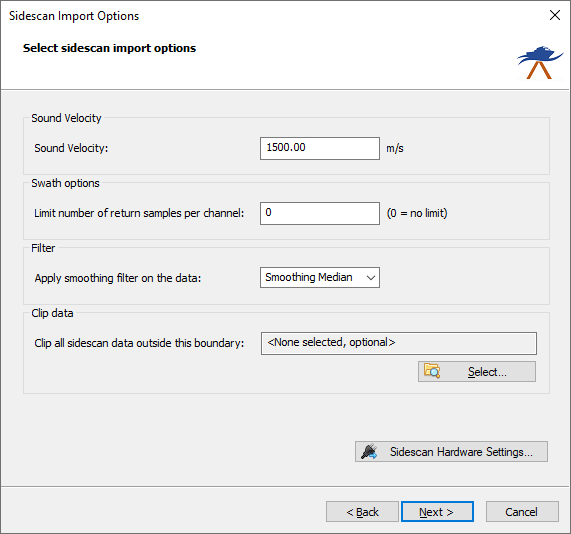Click the Select sidescan import options heading
571x534 pixels.
click(x=109, y=48)
